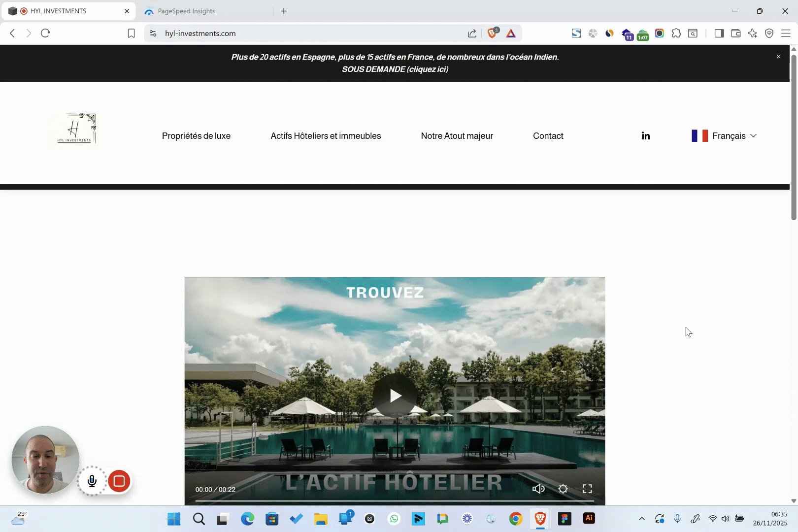Enter fullscreen on the video player

587,489
